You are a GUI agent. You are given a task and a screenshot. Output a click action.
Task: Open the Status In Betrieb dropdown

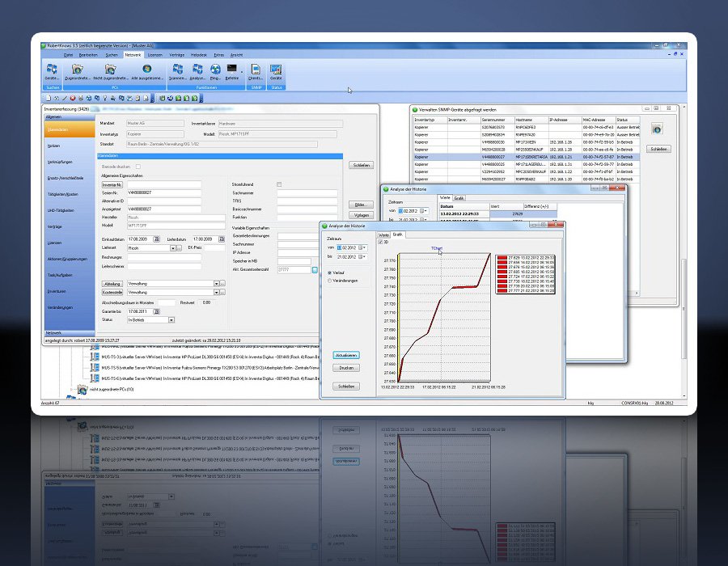tap(171, 320)
